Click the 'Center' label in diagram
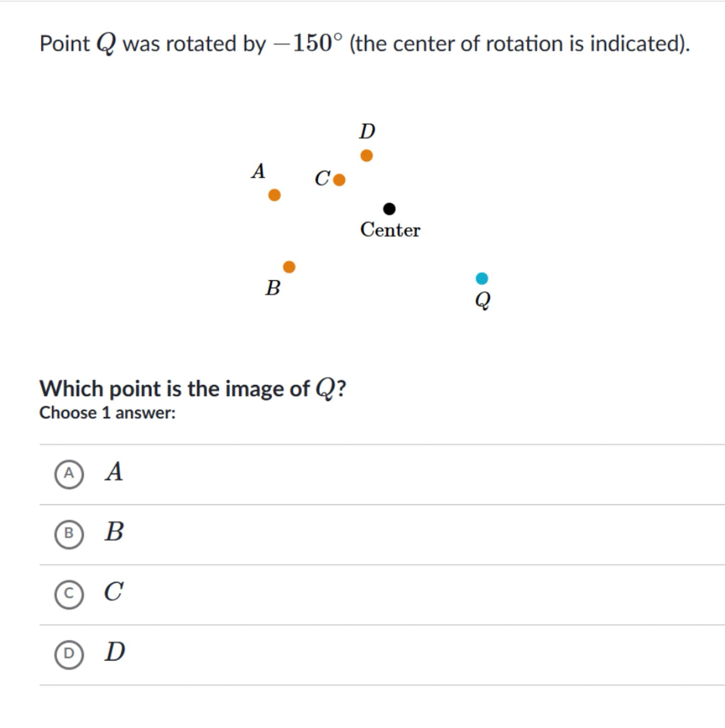 (390, 230)
